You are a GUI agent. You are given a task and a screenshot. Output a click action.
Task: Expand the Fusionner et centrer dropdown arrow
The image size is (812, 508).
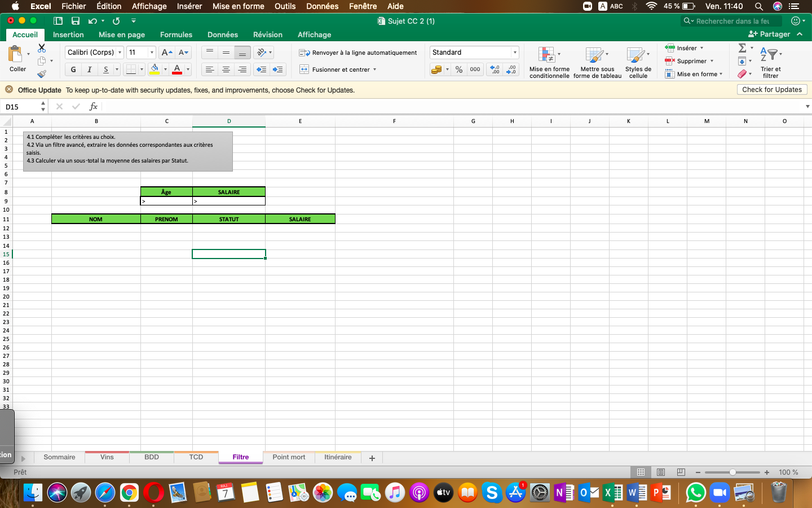[x=374, y=69]
